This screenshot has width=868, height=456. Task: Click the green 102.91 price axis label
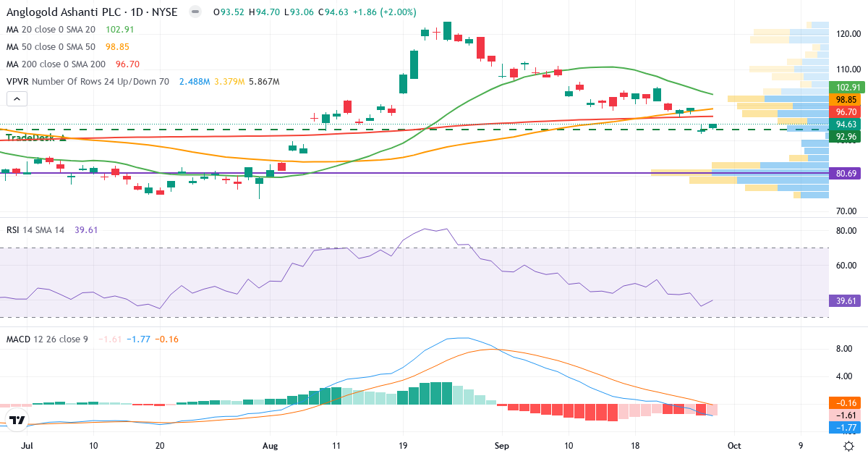coord(846,87)
